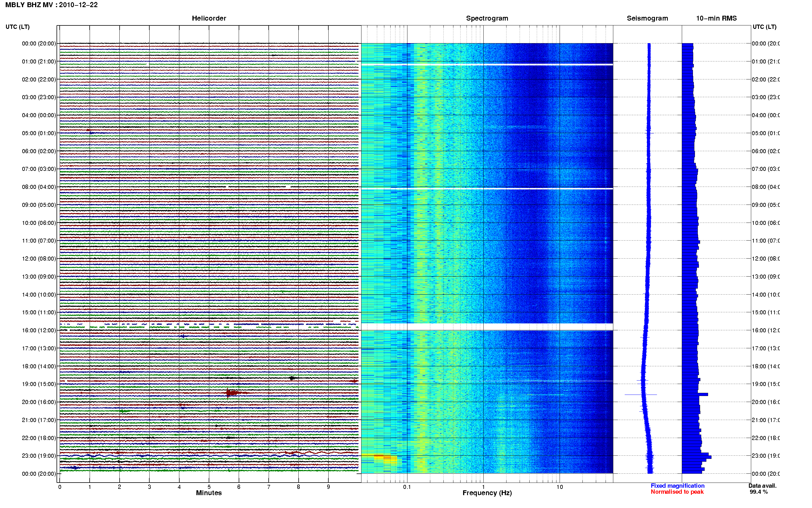Image resolution: width=812 pixels, height=508 pixels.
Task: Click the left axis label 04:00 (00:00)
Action: point(39,116)
